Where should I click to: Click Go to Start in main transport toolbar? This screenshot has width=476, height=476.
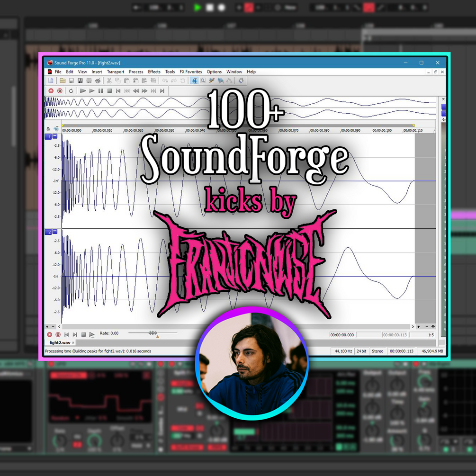pos(118,91)
